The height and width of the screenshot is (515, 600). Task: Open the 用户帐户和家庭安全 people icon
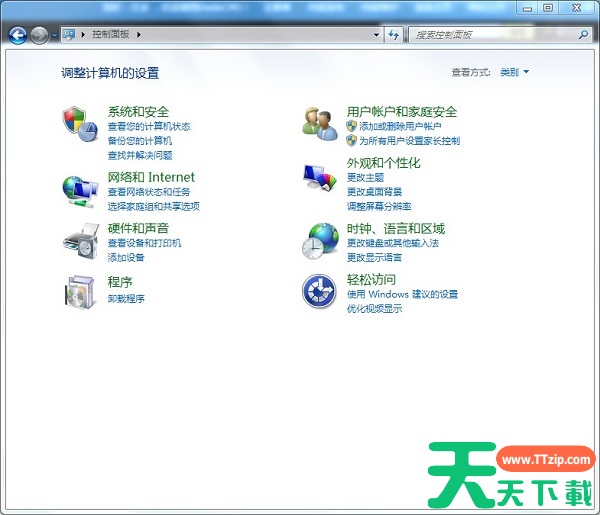(320, 124)
